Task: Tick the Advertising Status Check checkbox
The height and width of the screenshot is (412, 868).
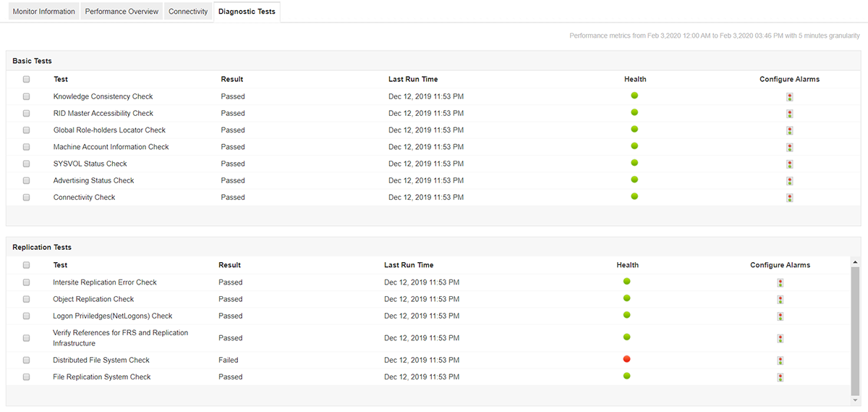Action: (27, 181)
